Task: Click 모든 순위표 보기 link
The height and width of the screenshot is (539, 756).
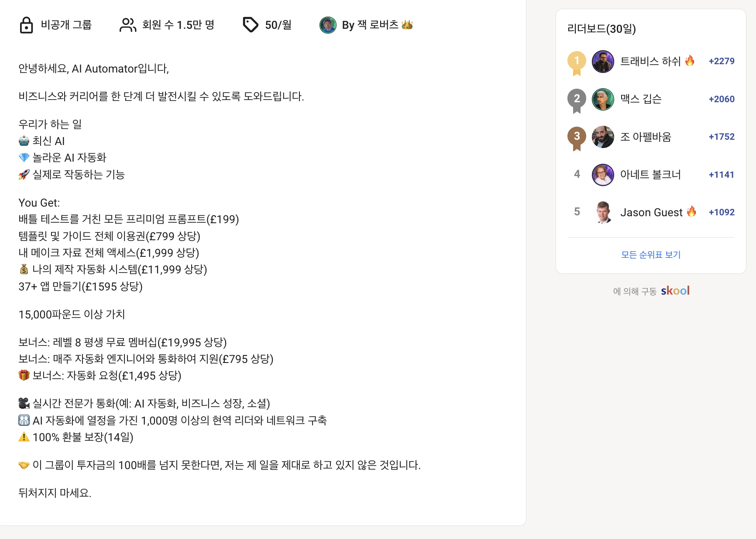Action: pos(651,255)
